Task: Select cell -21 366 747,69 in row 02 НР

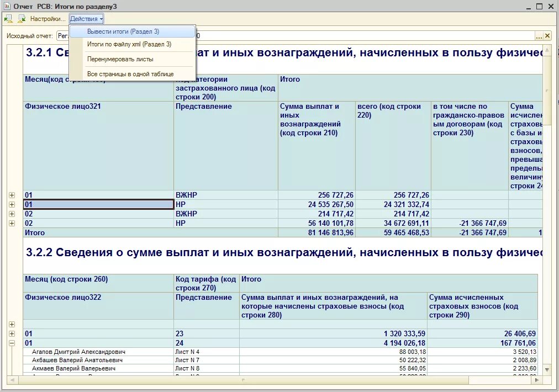Action: [470, 224]
